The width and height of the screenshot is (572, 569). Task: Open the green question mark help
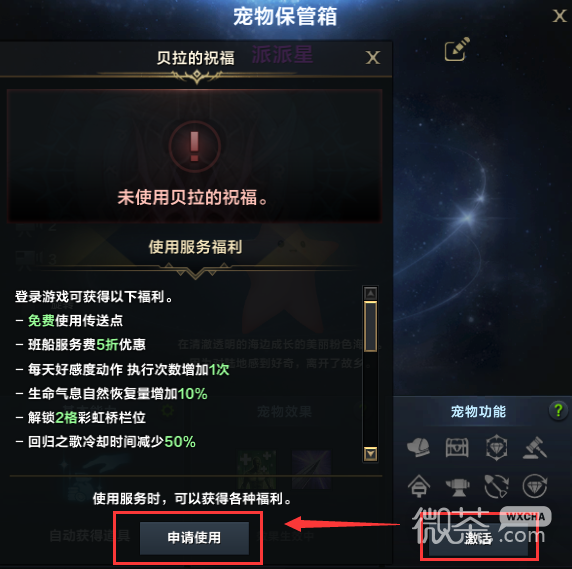coord(558,411)
